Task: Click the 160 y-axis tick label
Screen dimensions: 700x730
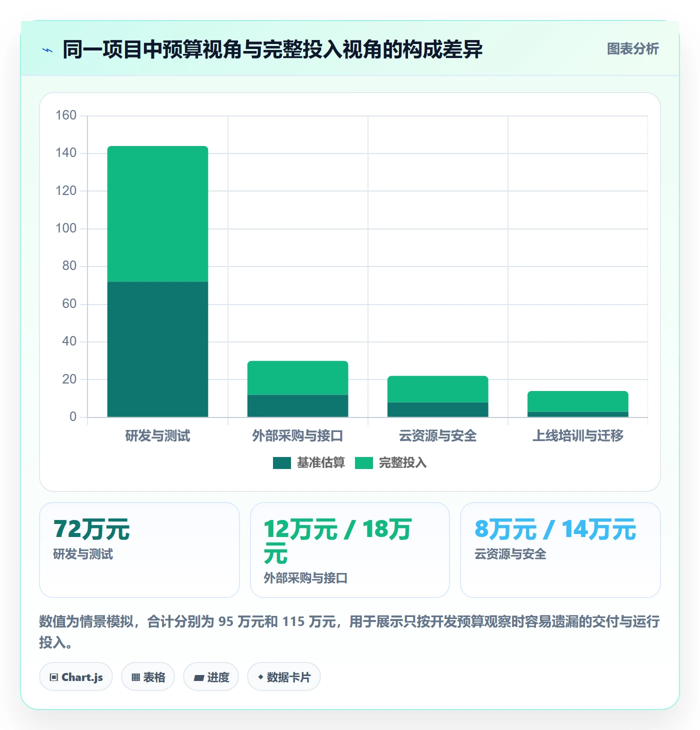Action: (x=66, y=115)
